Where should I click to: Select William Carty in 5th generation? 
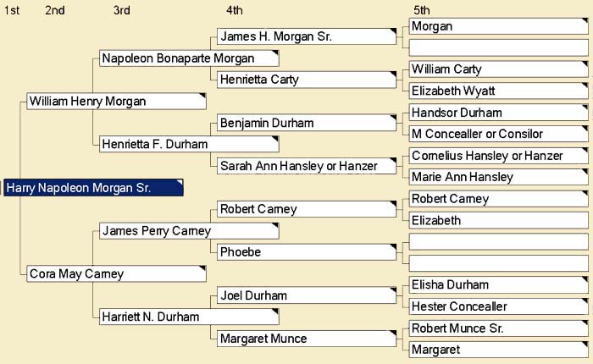point(498,69)
